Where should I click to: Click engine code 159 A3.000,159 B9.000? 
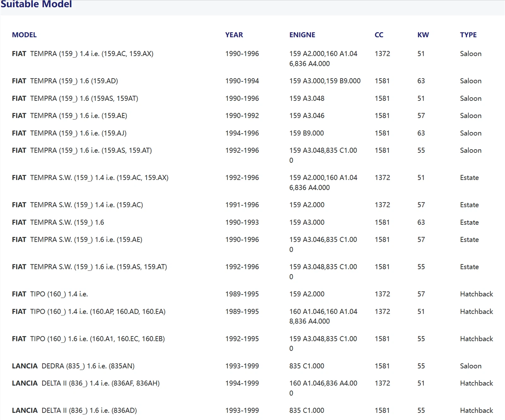[325, 81]
